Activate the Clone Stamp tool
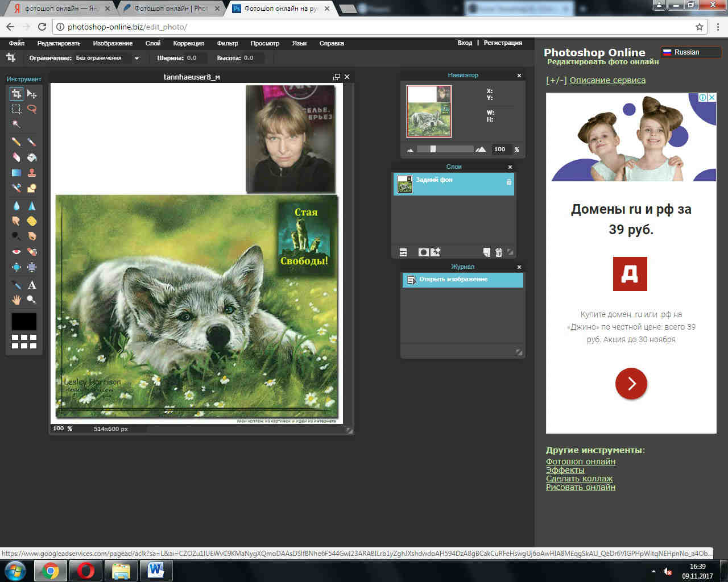Image resolution: width=728 pixels, height=582 pixels. point(32,173)
